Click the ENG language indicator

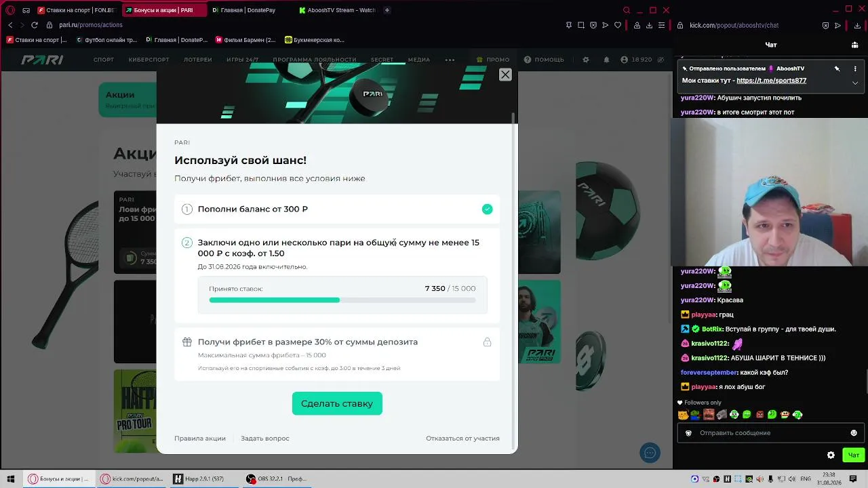806,479
